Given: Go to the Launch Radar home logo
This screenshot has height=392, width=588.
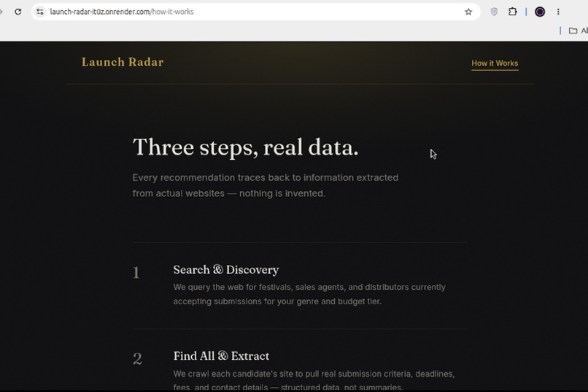Looking at the screenshot, I should coord(123,62).
